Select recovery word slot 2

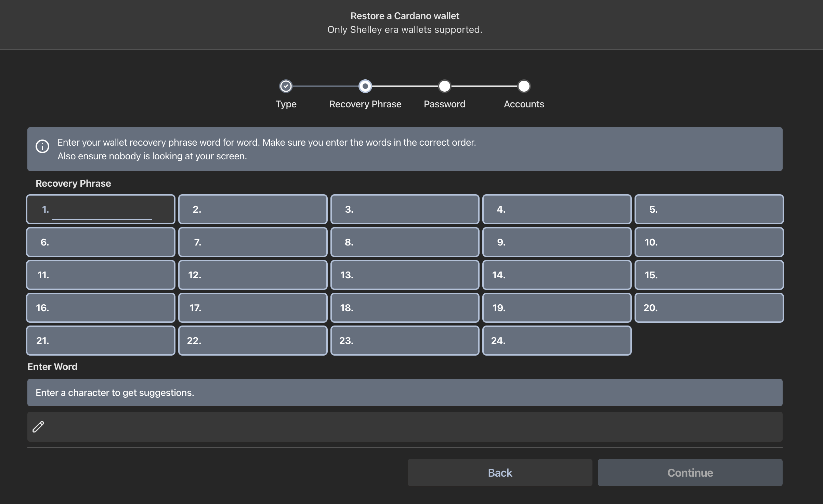pyautogui.click(x=253, y=209)
